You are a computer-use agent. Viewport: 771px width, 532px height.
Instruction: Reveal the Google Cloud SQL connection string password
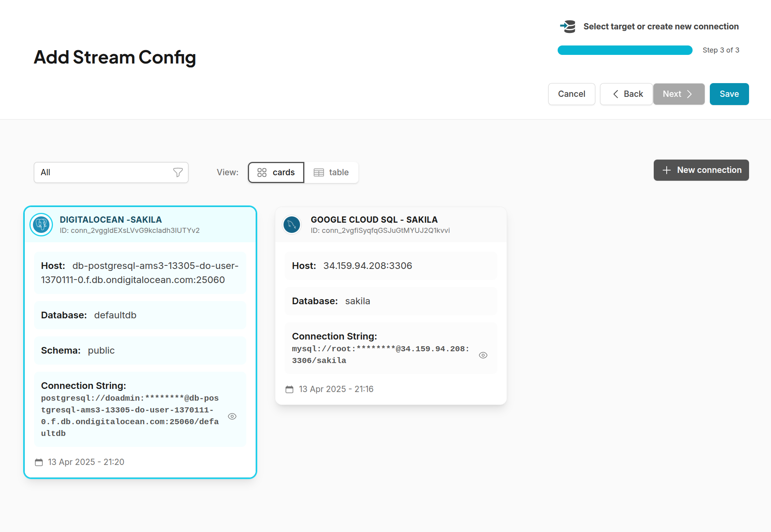pyautogui.click(x=483, y=355)
